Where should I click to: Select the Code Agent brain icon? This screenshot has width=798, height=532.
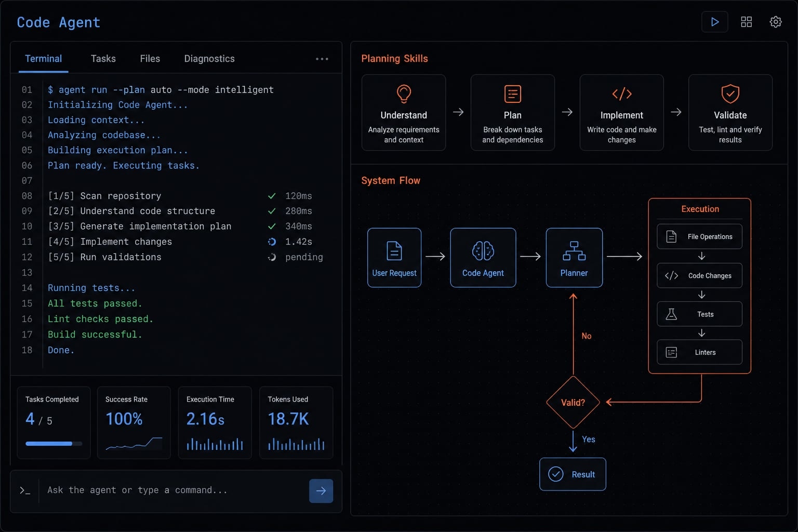point(483,251)
